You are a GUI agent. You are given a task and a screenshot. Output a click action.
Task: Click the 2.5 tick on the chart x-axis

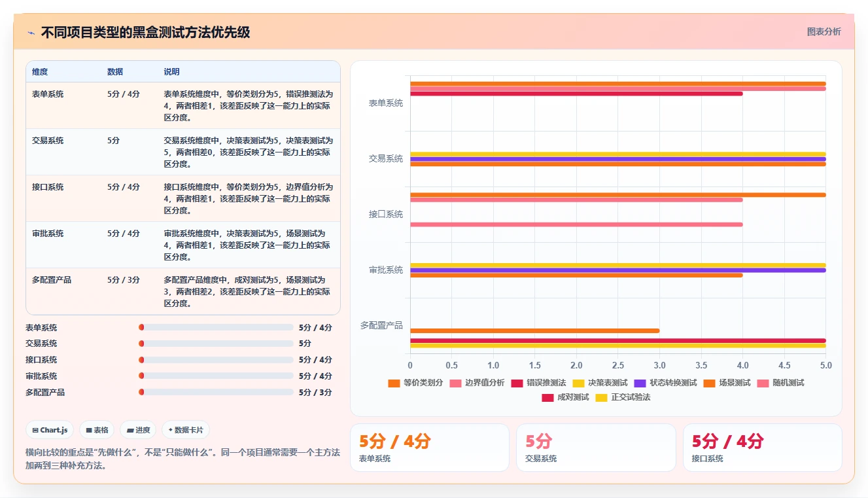point(618,366)
